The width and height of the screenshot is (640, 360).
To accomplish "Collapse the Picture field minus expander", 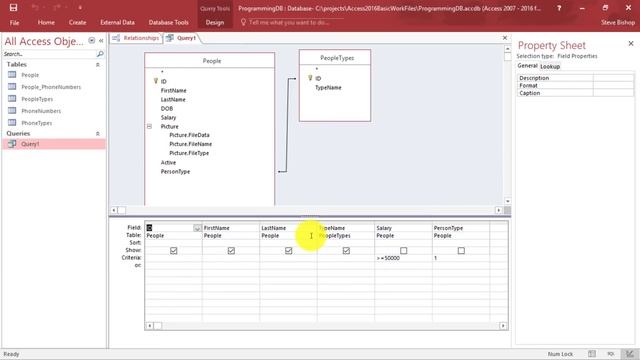I will [149, 127].
